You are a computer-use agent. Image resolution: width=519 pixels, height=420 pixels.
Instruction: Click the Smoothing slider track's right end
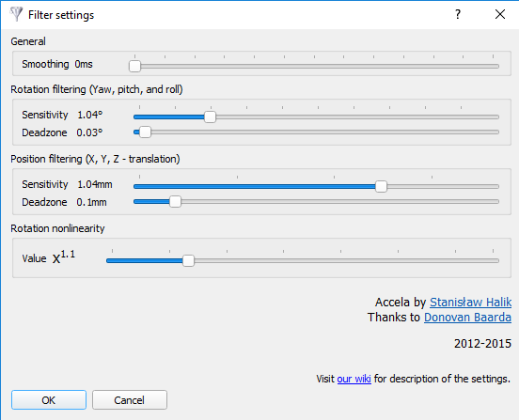[x=495, y=66]
